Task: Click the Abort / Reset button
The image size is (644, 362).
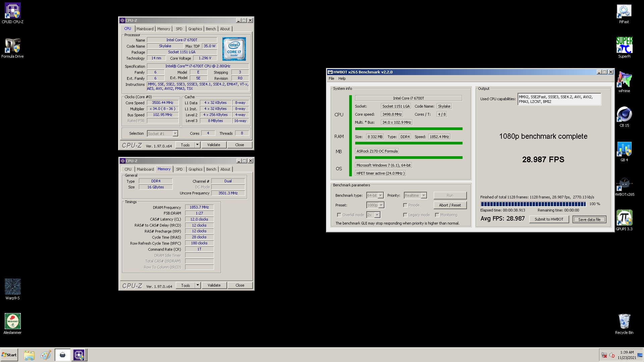Action: coord(450,205)
